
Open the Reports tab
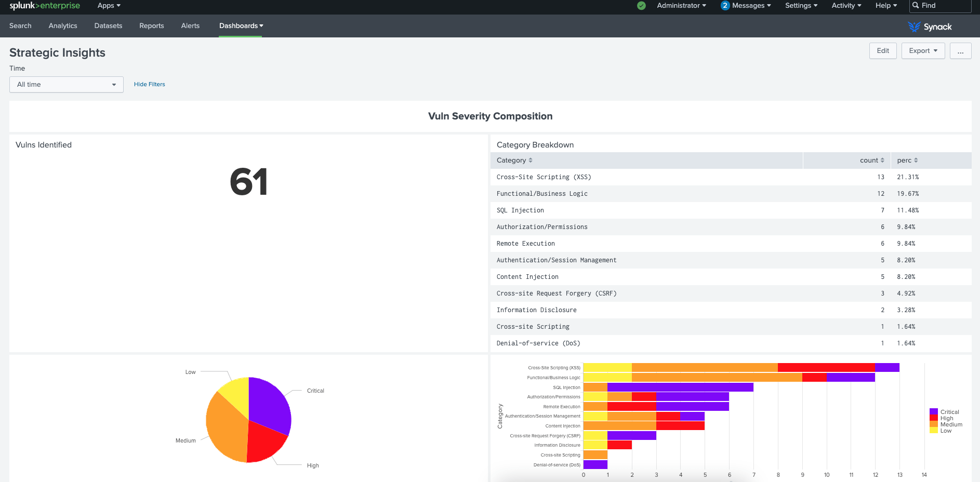(x=151, y=26)
